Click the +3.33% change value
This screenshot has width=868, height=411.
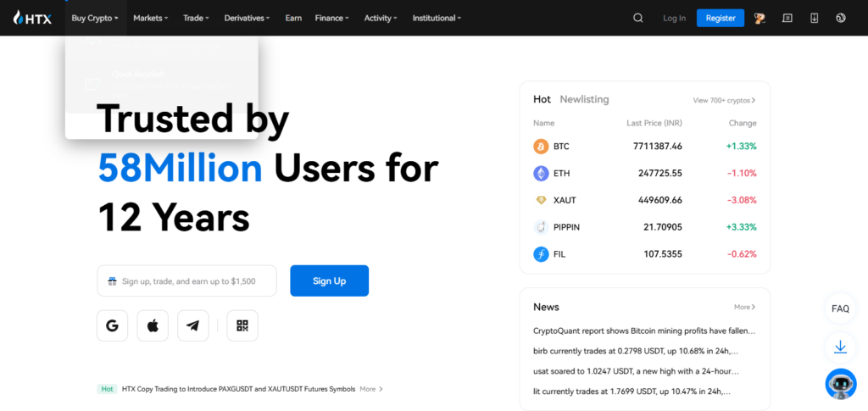pos(741,227)
